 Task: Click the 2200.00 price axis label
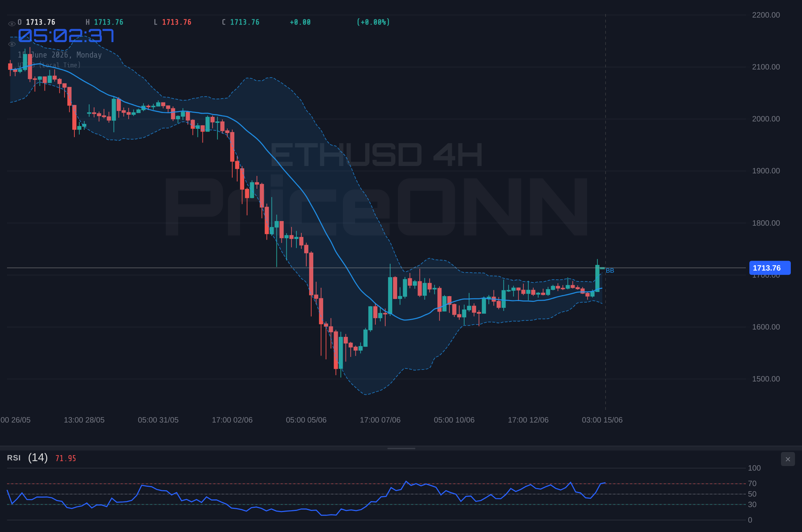click(766, 15)
